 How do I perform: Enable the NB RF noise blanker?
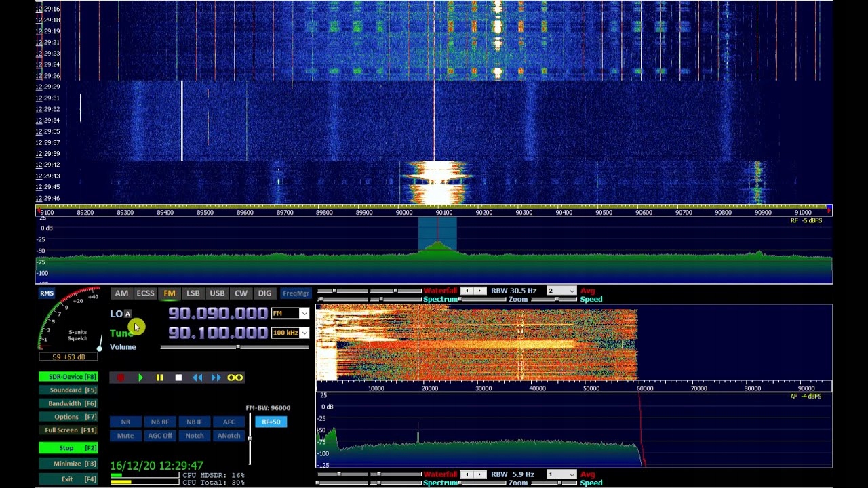point(160,422)
